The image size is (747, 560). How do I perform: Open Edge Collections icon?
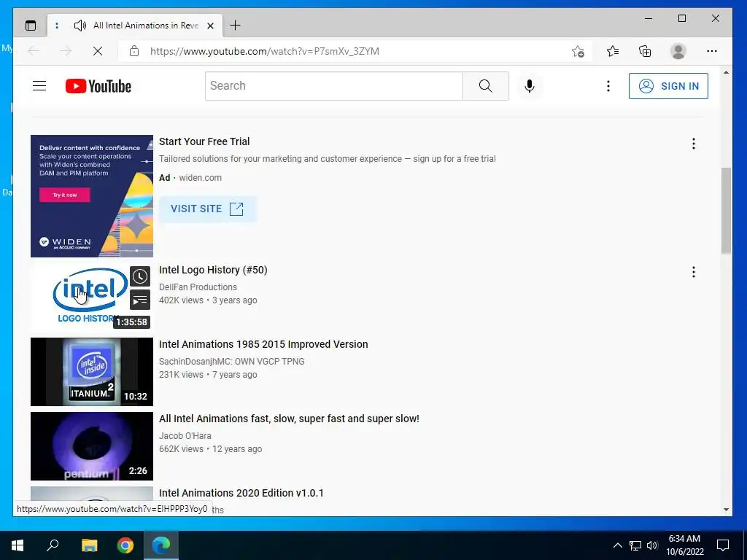(645, 51)
